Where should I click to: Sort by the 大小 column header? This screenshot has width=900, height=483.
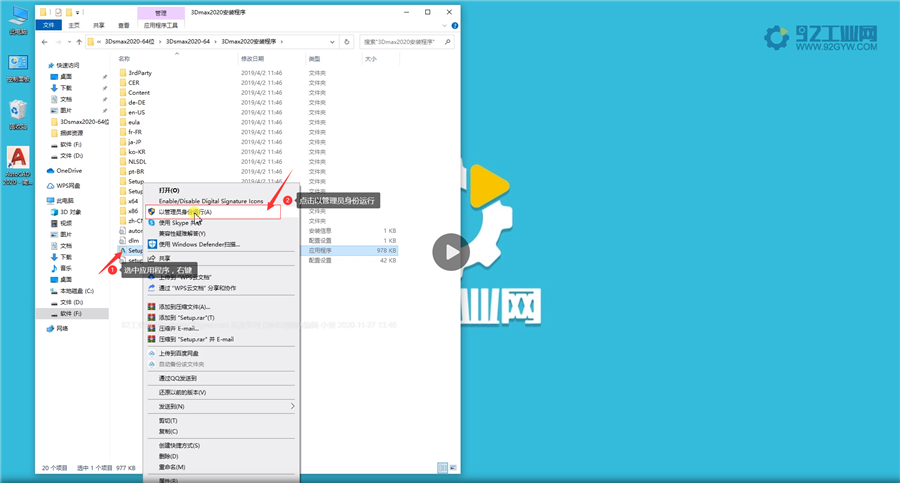[x=371, y=59]
